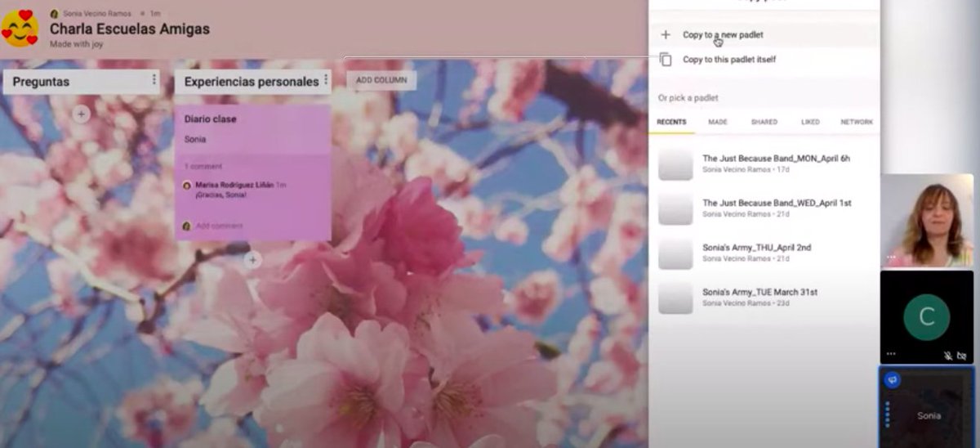Click the author avatar next to Sonia Vecino Ramos
This screenshot has height=448, width=980.
[54, 14]
